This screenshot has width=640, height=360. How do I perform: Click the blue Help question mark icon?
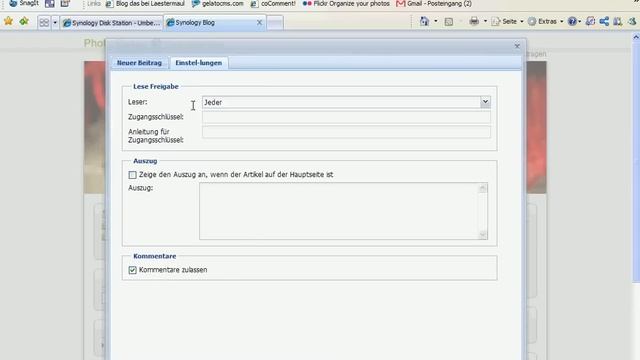pos(572,22)
